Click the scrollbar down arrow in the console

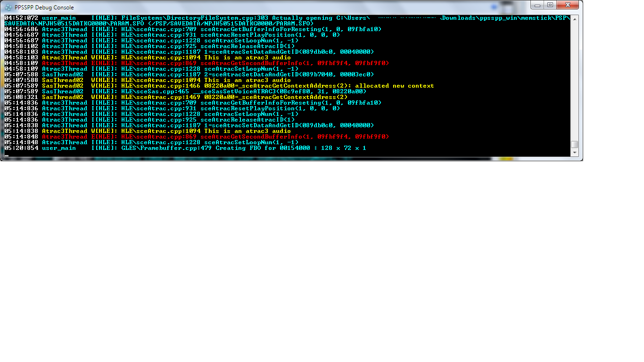(x=574, y=153)
